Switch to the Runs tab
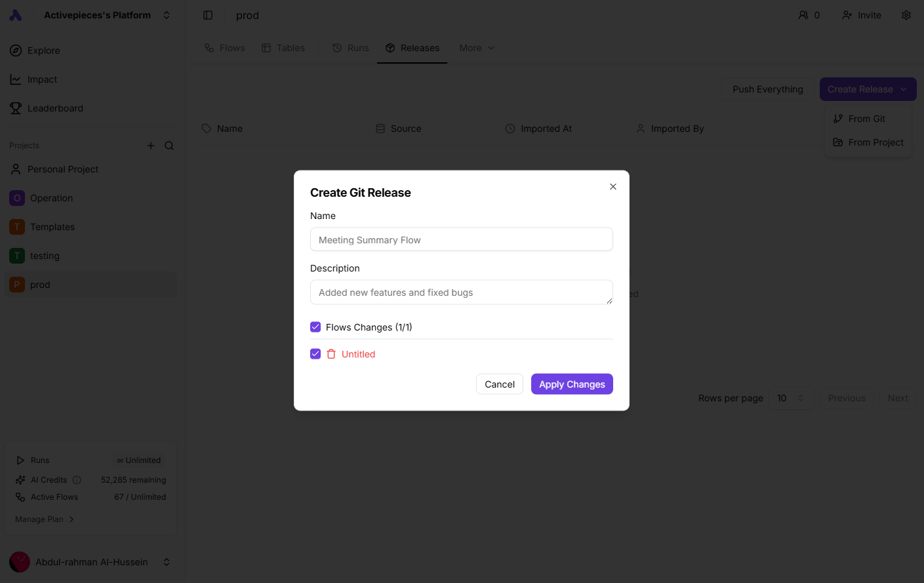The height and width of the screenshot is (583, 924). pos(350,47)
